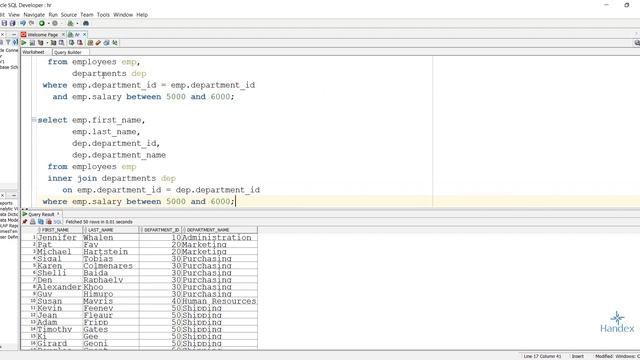Click the Insert mode status bar entry

pos(577,356)
